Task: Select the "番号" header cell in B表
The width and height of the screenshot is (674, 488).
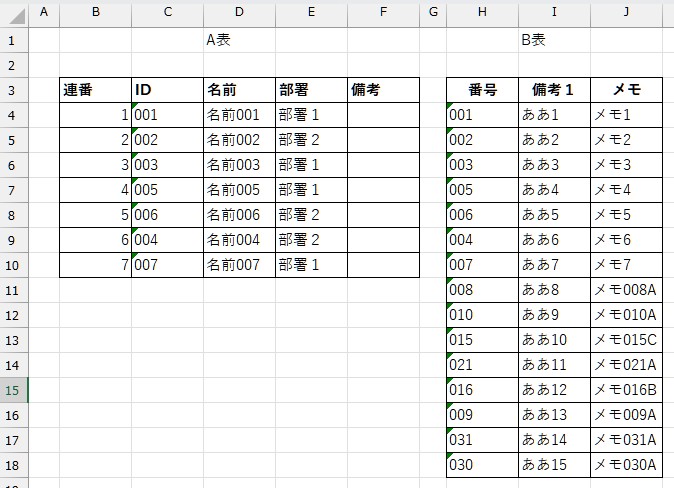Action: [482, 90]
